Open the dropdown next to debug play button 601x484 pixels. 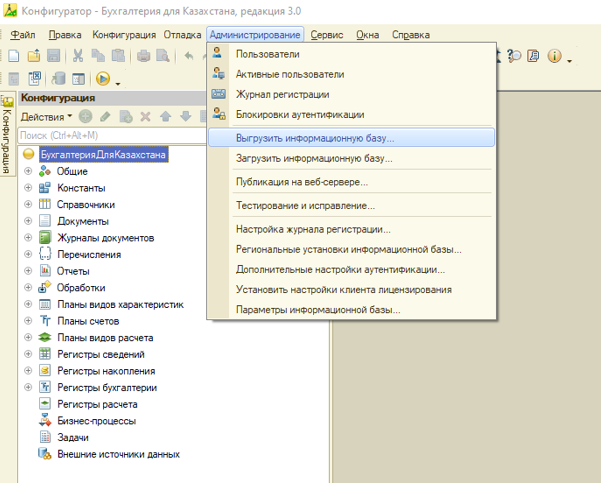point(118,84)
